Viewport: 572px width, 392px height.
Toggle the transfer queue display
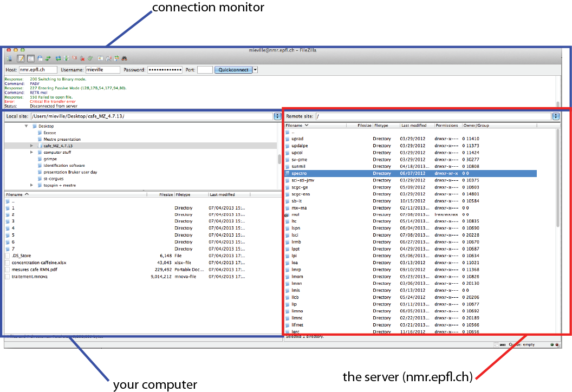click(48, 58)
